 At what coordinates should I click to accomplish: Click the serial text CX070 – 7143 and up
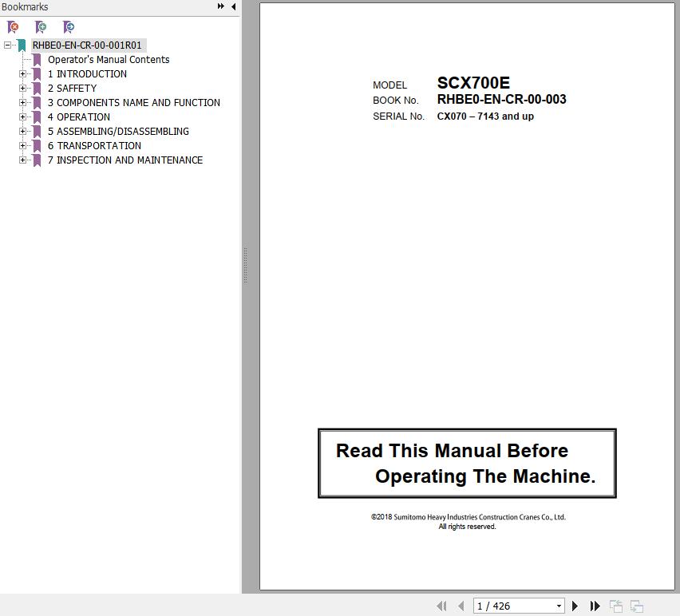point(485,116)
